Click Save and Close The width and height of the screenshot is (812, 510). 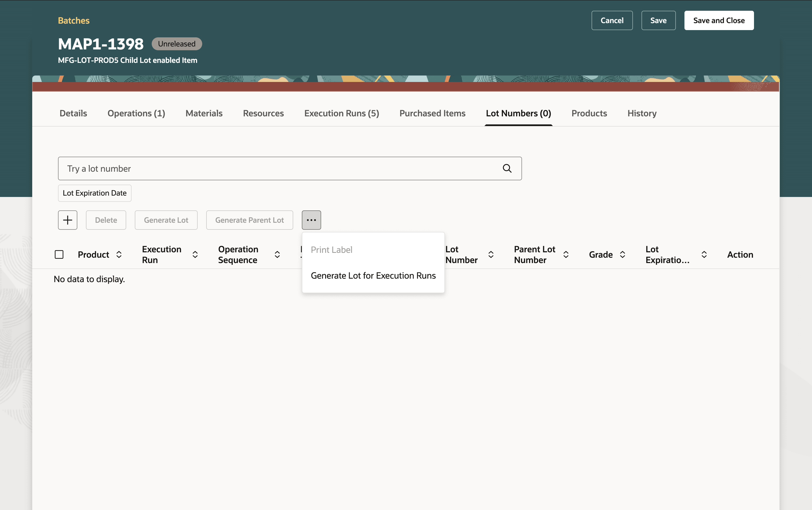click(x=719, y=20)
